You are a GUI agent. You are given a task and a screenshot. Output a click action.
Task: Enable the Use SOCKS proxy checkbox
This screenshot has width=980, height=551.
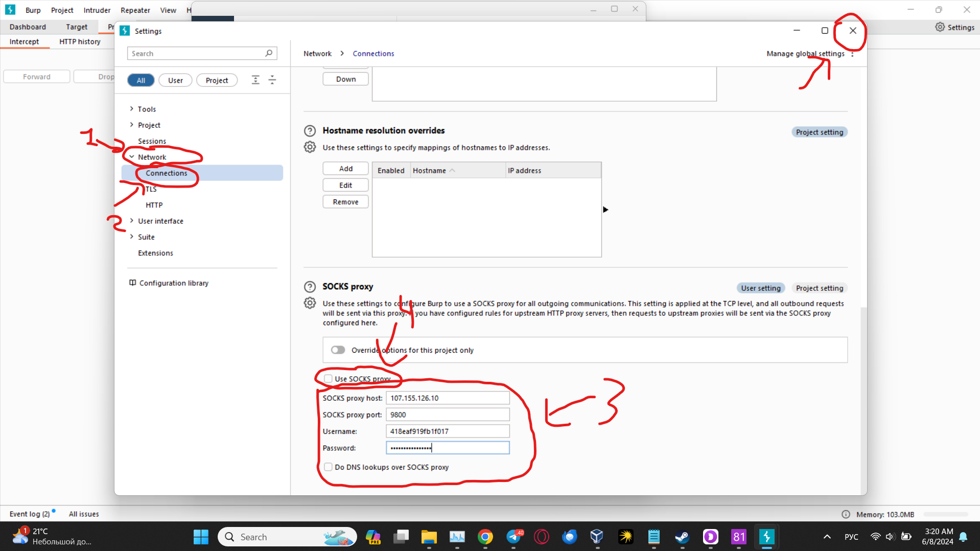(328, 379)
